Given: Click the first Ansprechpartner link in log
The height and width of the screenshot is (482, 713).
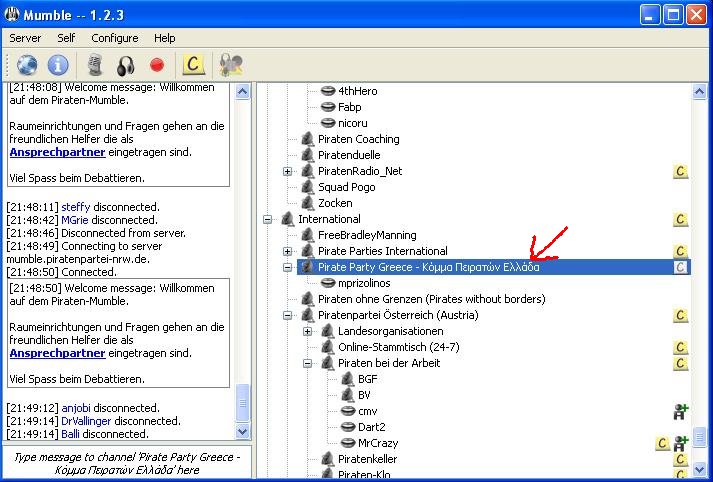Looking at the screenshot, I should tap(57, 152).
